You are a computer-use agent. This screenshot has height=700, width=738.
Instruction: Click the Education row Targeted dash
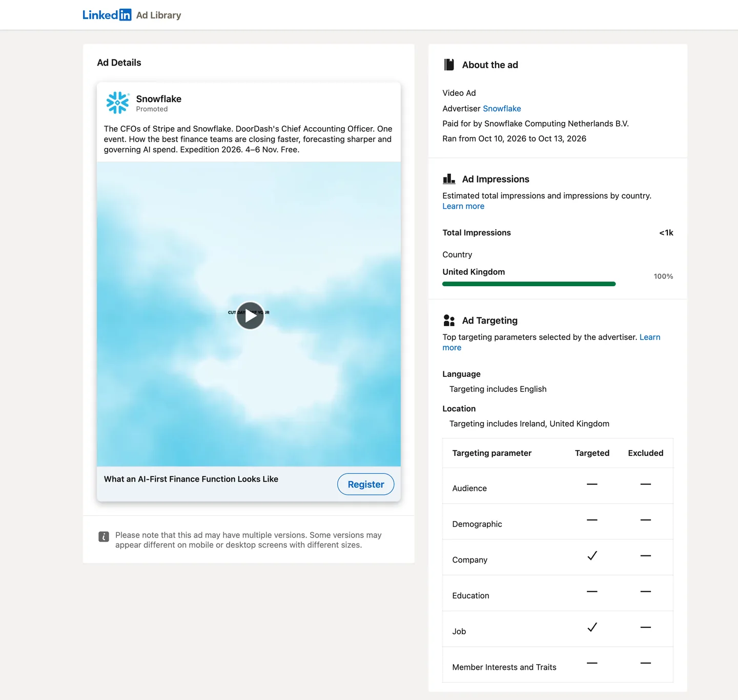click(x=592, y=592)
